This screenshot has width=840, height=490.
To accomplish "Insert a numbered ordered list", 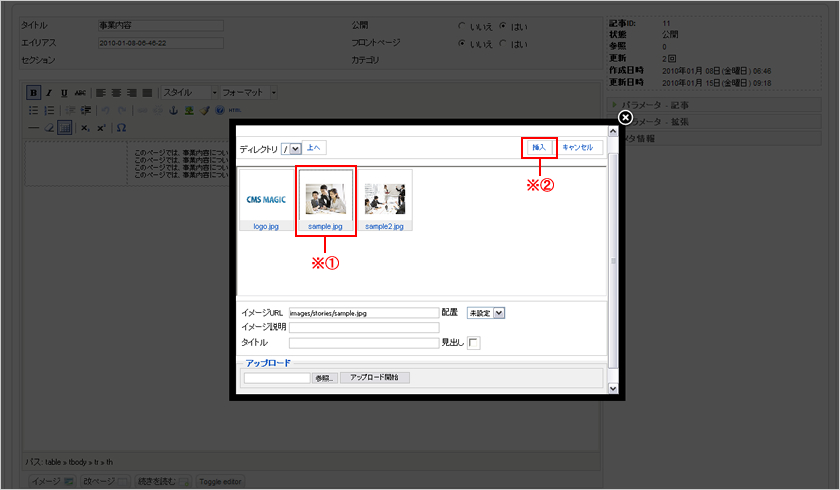I will click(x=49, y=110).
